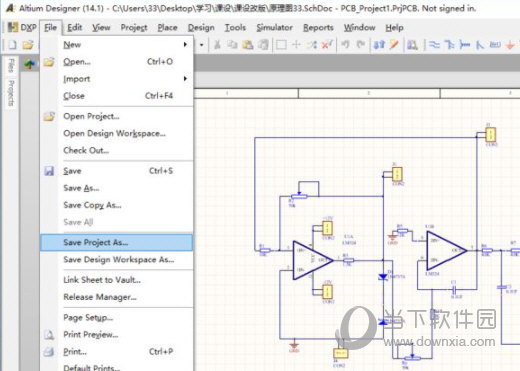Click the Move Selection cross icon

point(296,45)
